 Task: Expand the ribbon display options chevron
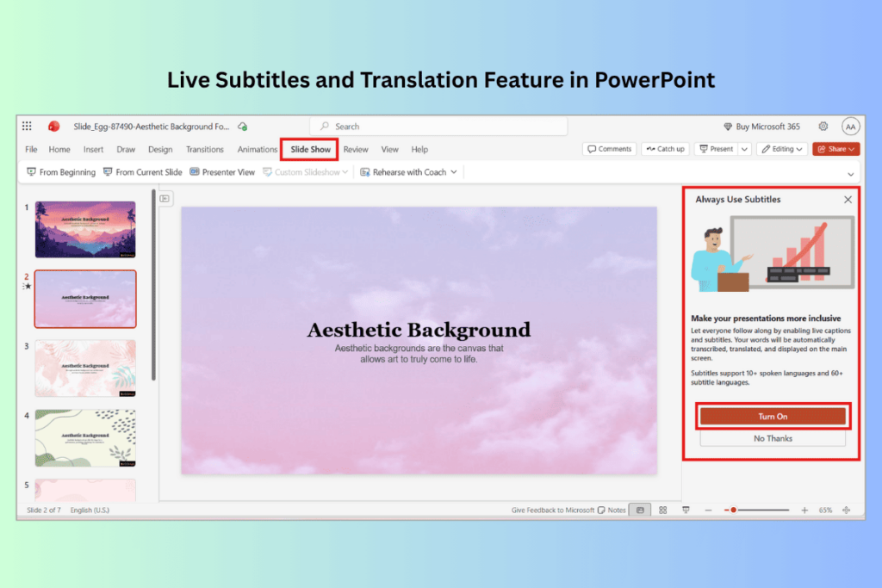coord(850,174)
